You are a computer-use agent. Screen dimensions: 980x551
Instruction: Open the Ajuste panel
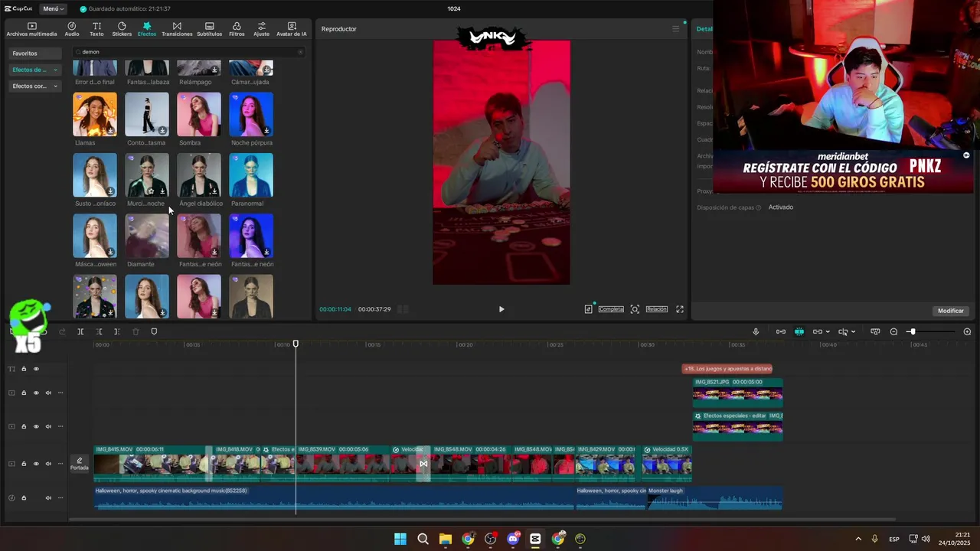262,29
